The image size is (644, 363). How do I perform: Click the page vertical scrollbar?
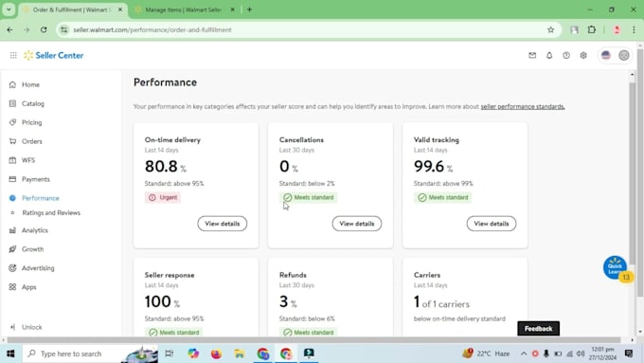[632, 172]
